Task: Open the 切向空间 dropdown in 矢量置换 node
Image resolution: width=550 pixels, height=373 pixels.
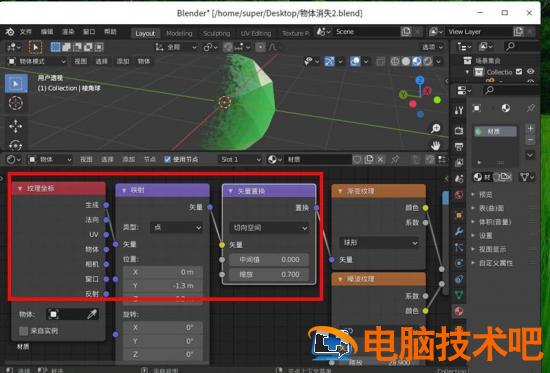Action: [269, 228]
